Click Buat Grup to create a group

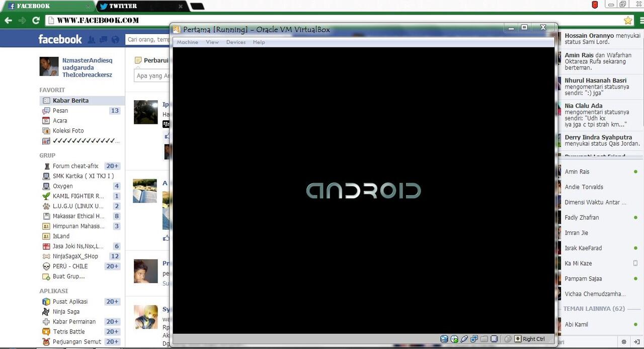pyautogui.click(x=68, y=276)
